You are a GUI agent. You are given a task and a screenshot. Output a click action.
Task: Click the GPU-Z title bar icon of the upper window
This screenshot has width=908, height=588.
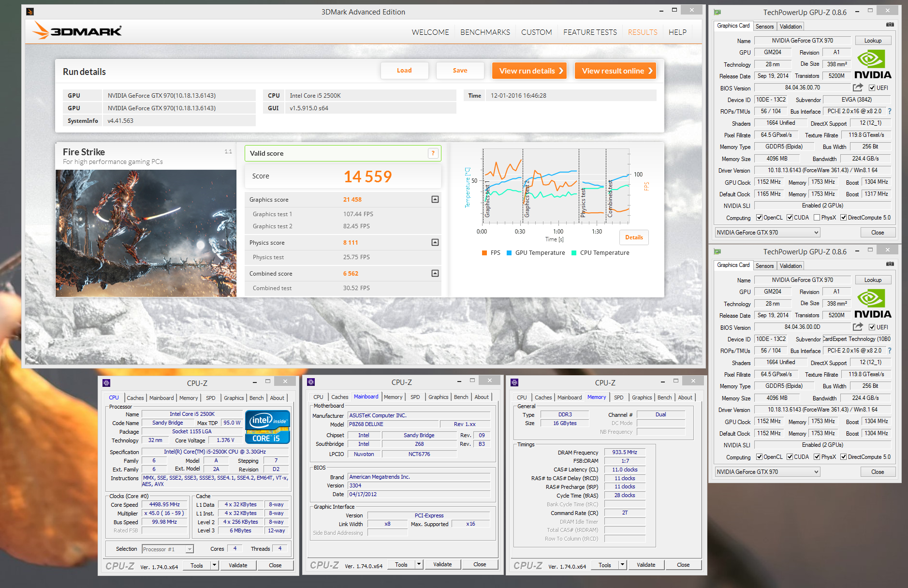718,12
